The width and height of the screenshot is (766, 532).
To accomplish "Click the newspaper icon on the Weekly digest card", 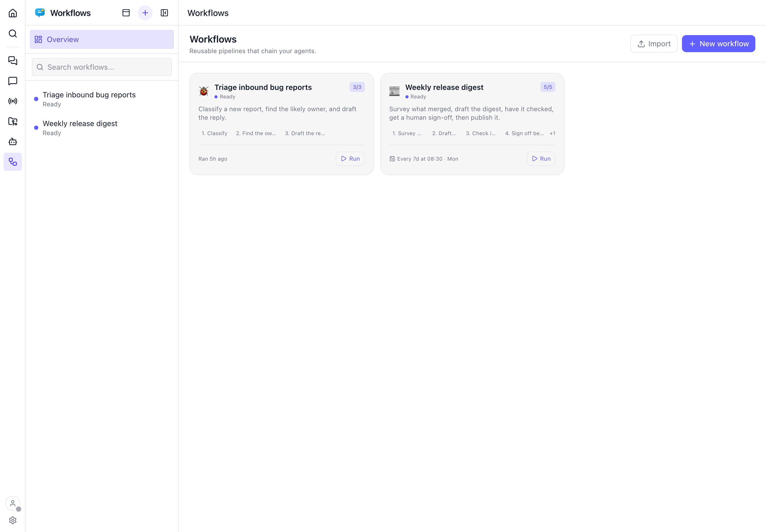I will point(394,91).
